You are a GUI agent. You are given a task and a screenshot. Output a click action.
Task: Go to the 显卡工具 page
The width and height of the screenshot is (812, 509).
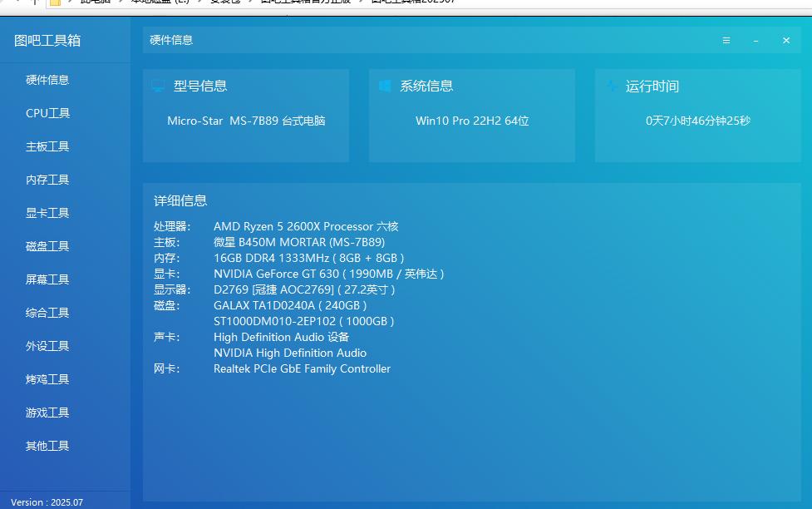(x=47, y=213)
